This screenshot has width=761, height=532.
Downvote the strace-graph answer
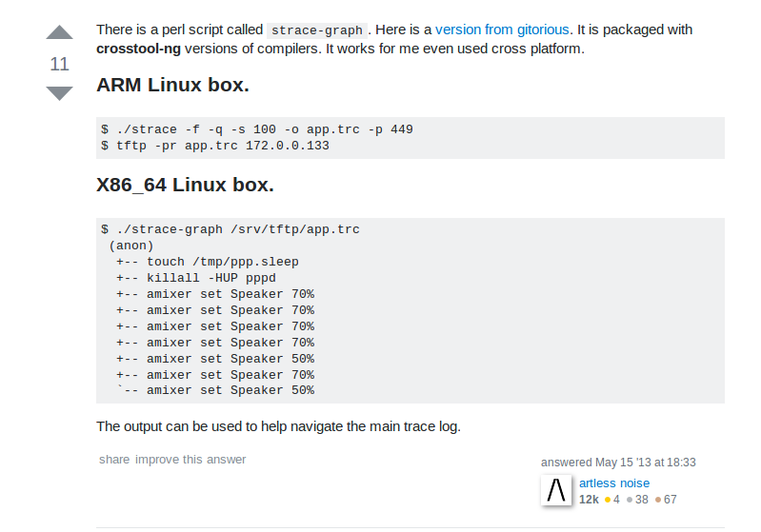(x=59, y=93)
